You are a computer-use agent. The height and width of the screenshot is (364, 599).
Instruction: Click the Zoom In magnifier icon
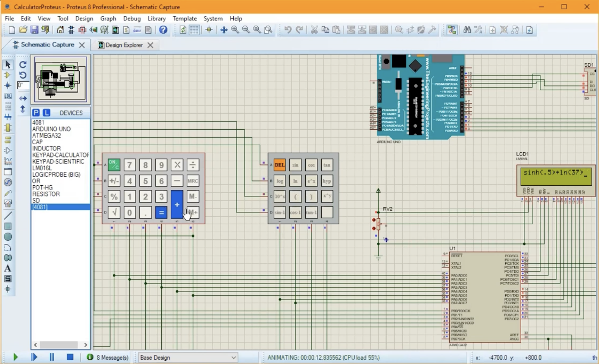[x=235, y=30]
